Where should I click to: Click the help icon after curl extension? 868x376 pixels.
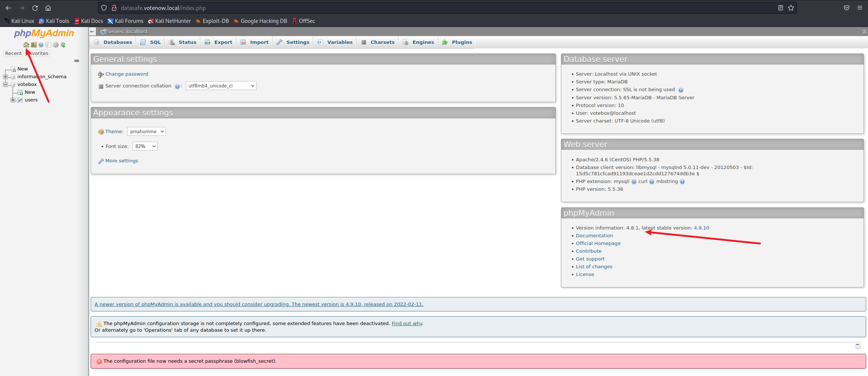[x=652, y=182]
